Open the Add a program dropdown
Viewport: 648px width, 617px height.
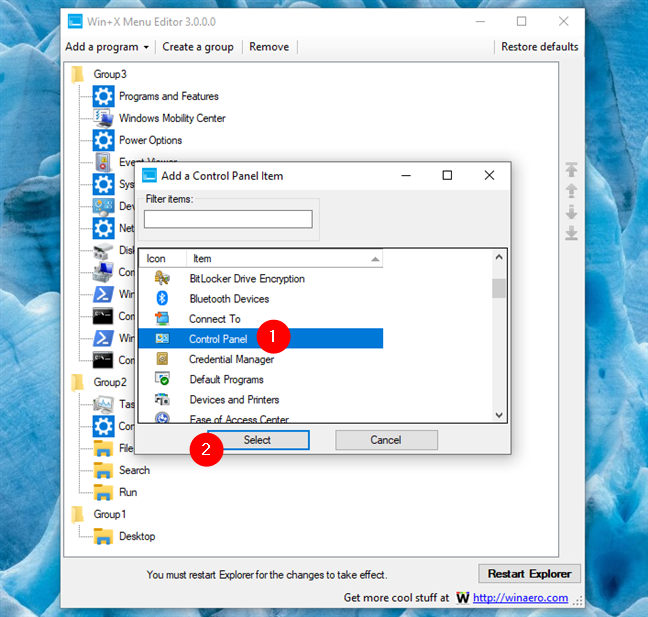click(x=107, y=47)
